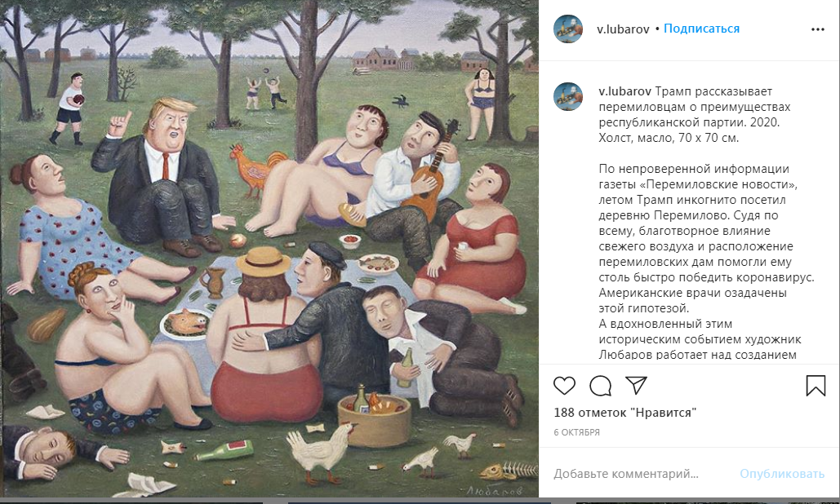This screenshot has width=840, height=504.
Task: Open the three-dot more options menu
Action: (817, 29)
